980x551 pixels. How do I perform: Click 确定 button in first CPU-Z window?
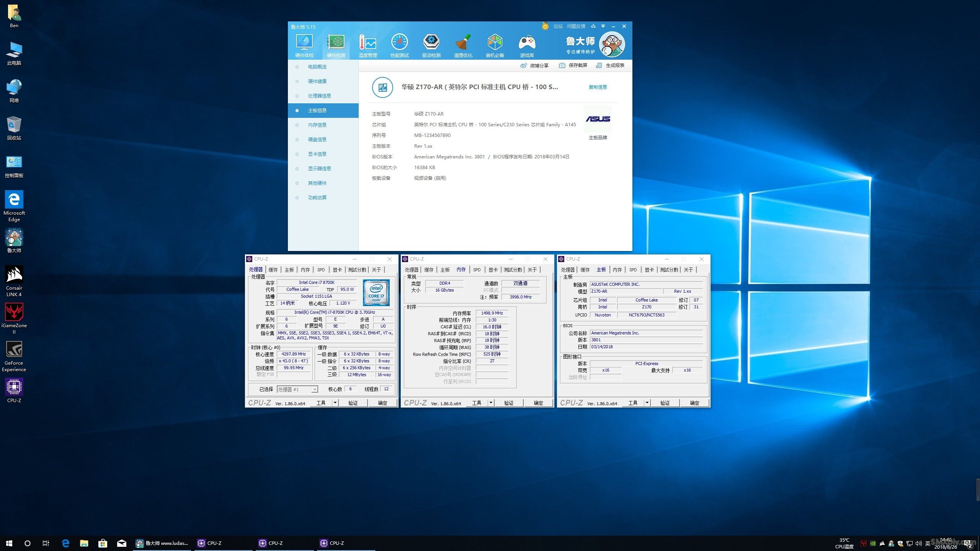[382, 403]
